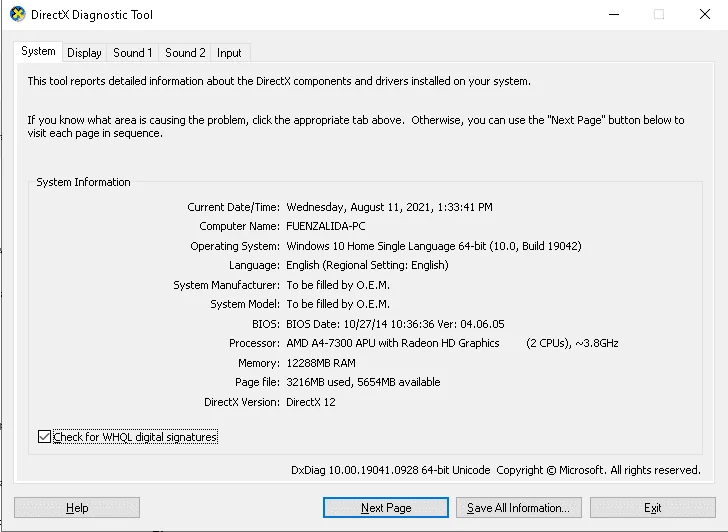Close the DirectX Diagnostic Tool window

pyautogui.click(x=705, y=14)
